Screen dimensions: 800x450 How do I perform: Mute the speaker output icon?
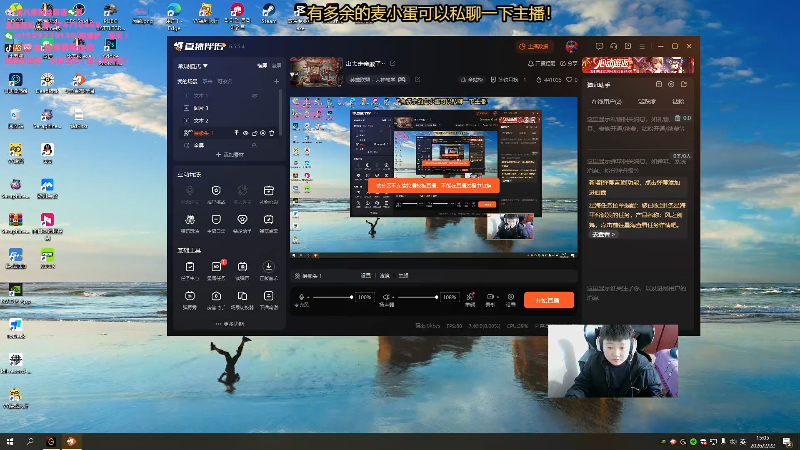click(x=386, y=297)
